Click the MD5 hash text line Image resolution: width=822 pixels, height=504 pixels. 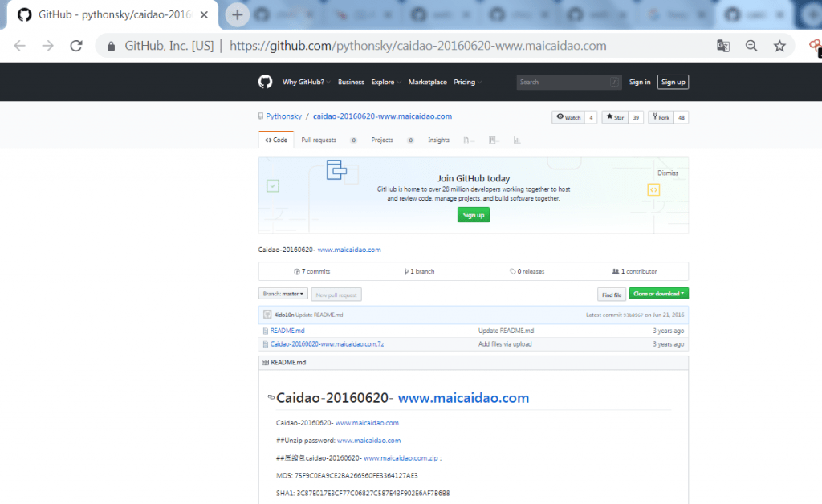pos(347,476)
